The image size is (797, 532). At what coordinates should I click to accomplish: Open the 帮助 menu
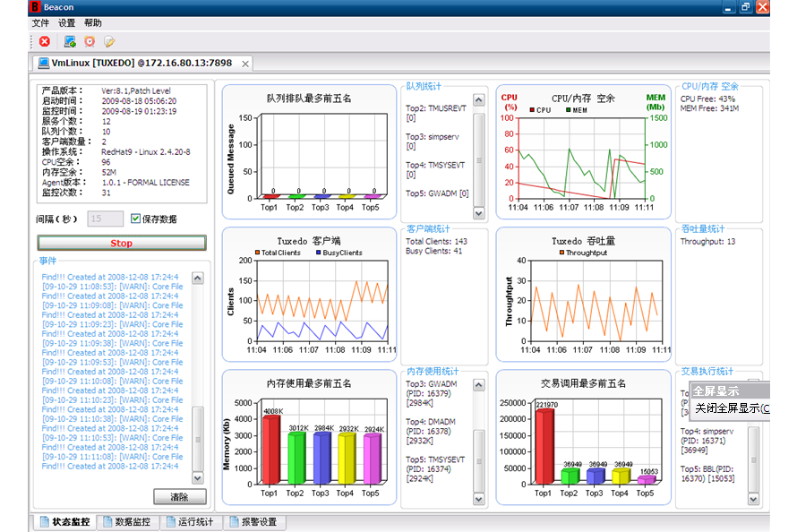click(x=93, y=23)
